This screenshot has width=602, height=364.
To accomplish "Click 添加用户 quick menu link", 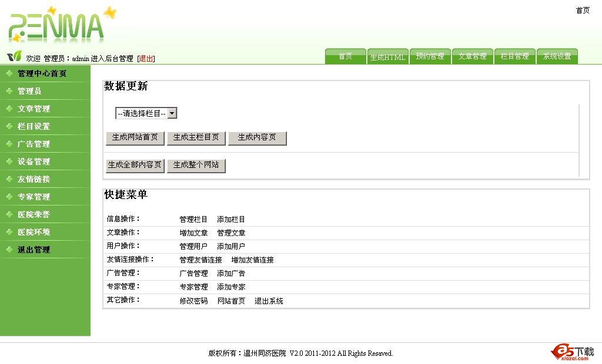I will tap(230, 246).
